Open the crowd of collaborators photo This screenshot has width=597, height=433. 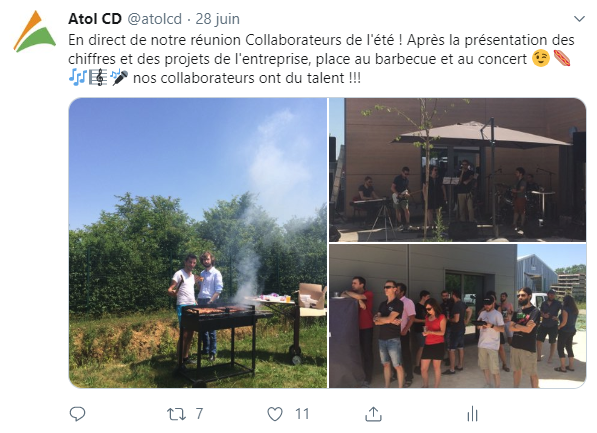pos(457,316)
